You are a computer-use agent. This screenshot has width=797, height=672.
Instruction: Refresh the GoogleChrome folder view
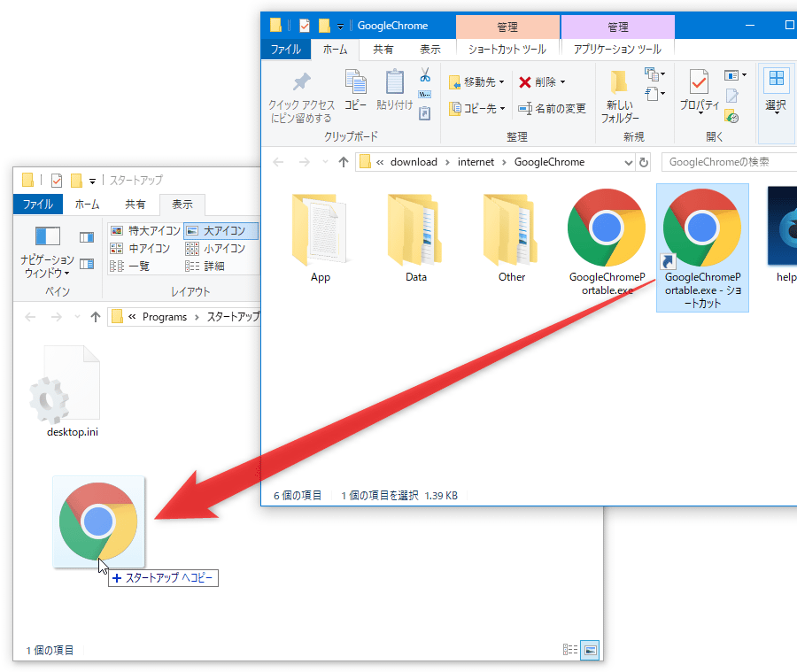[x=644, y=162]
